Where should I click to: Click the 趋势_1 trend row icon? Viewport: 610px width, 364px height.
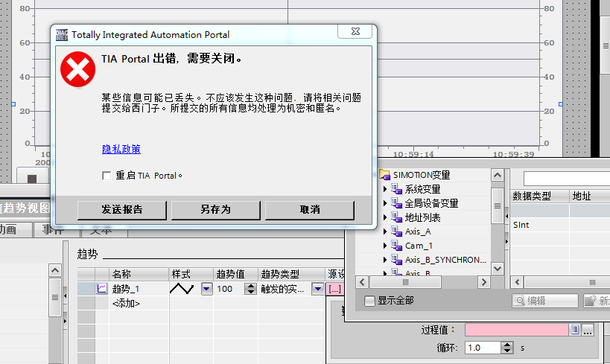[102, 289]
